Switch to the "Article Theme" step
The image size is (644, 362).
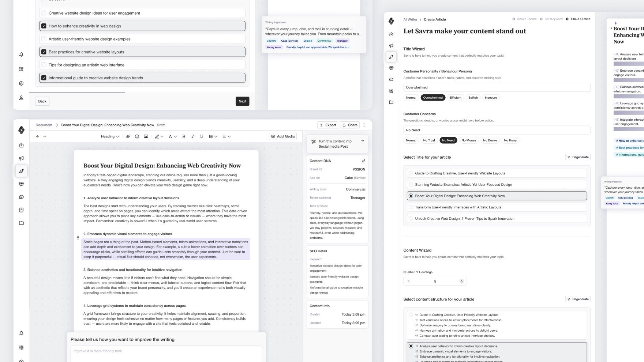[x=524, y=19]
